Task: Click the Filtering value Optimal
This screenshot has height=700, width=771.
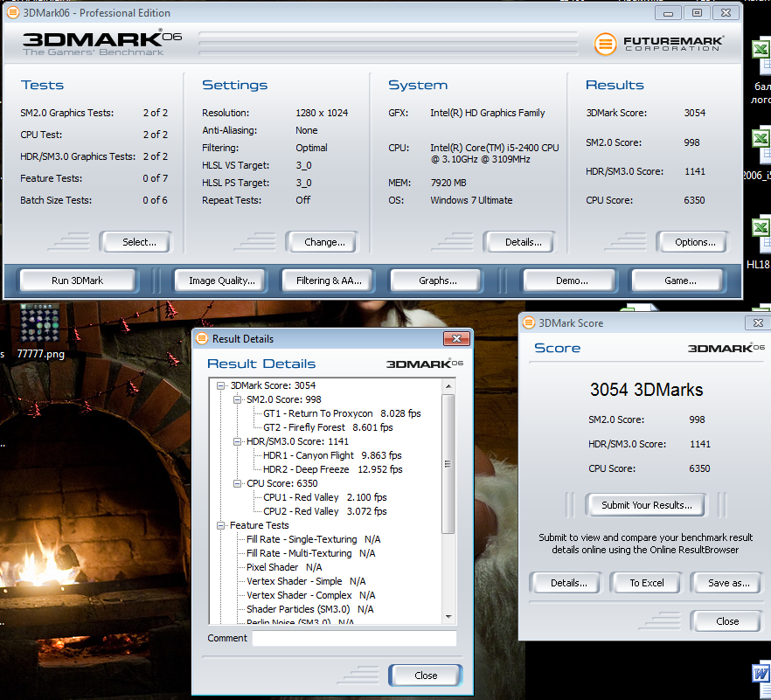Action: (311, 148)
